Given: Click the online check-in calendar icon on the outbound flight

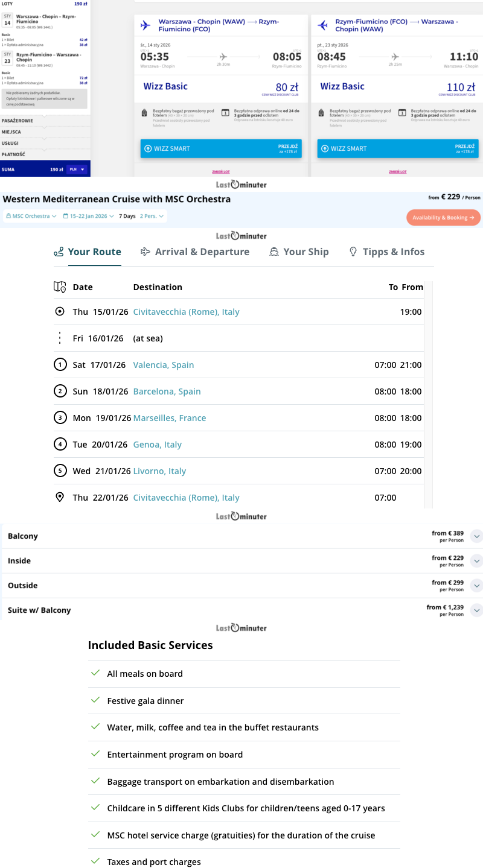Looking at the screenshot, I should [225, 112].
